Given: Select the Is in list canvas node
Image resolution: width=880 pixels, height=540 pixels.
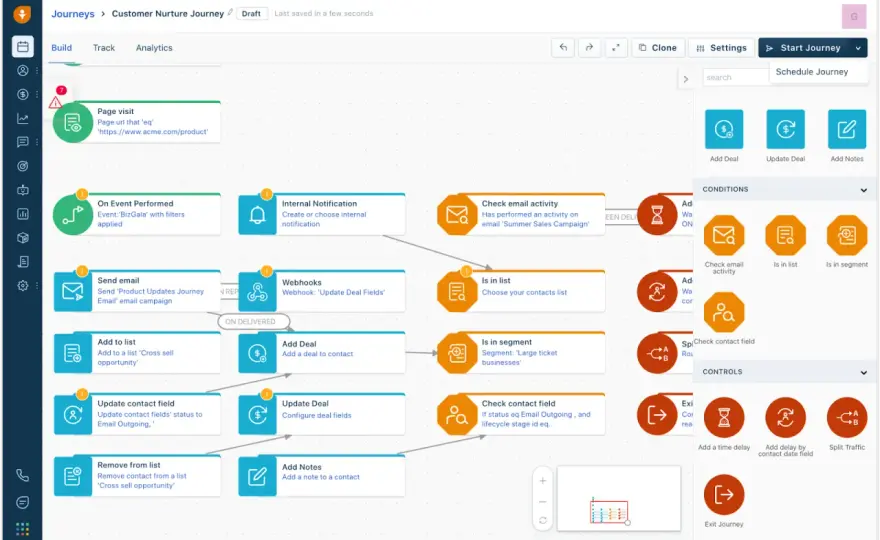Looking at the screenshot, I should (x=522, y=291).
